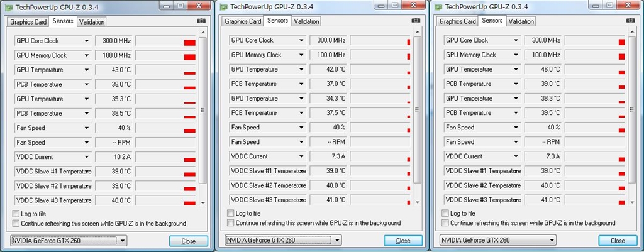Screen dimensions: 644x252
Task: Click 40.0 °C VDDC Slave #3 value in left window
Action: (x=113, y=200)
